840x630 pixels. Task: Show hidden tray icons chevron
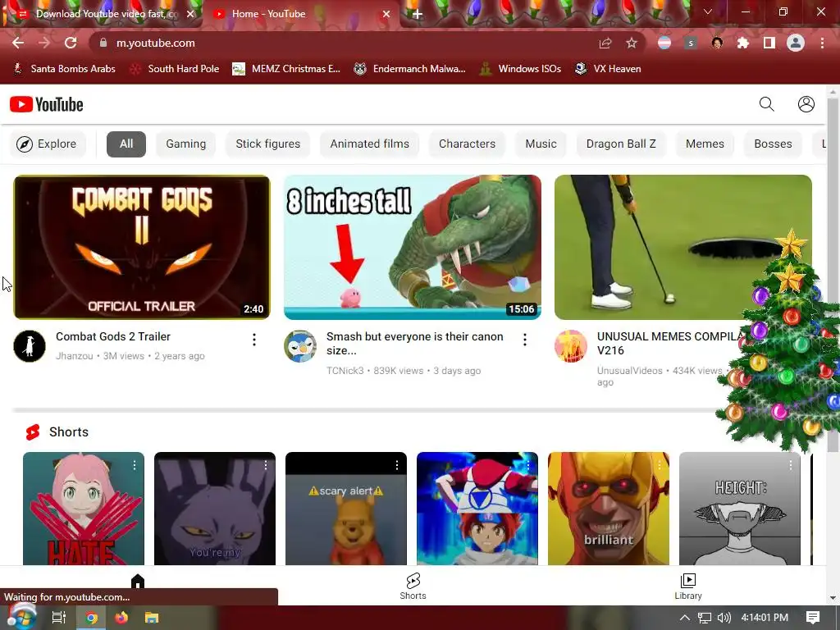tap(684, 618)
